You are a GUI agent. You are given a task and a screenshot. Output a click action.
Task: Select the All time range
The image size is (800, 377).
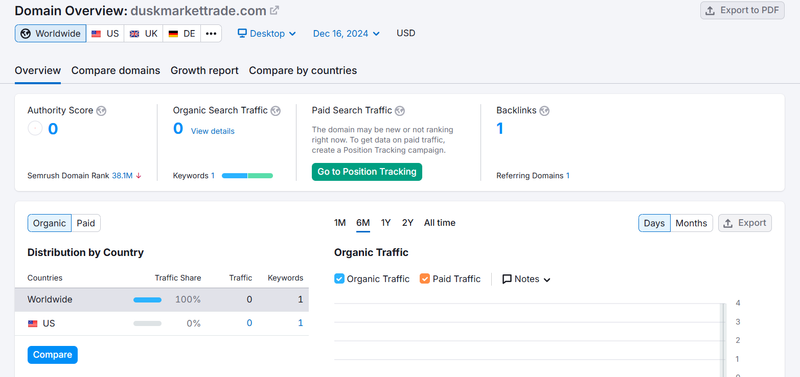click(440, 223)
